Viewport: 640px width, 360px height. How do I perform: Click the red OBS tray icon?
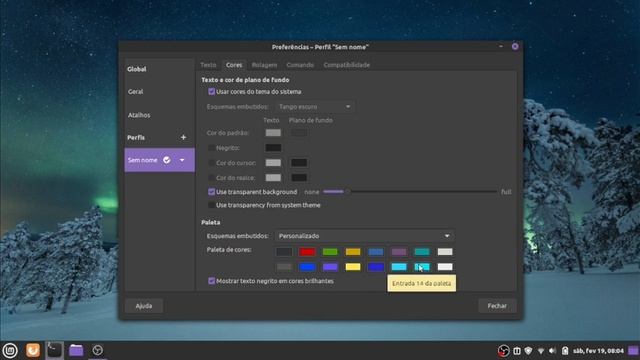[x=503, y=351]
